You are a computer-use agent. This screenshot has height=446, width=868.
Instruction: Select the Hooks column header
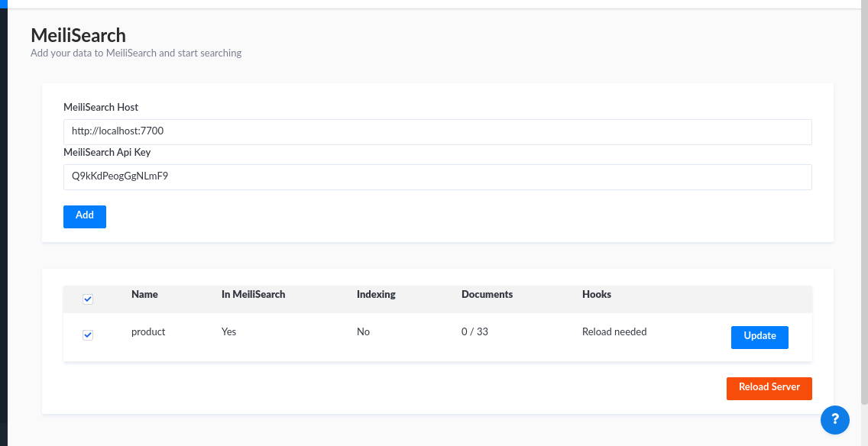[597, 294]
